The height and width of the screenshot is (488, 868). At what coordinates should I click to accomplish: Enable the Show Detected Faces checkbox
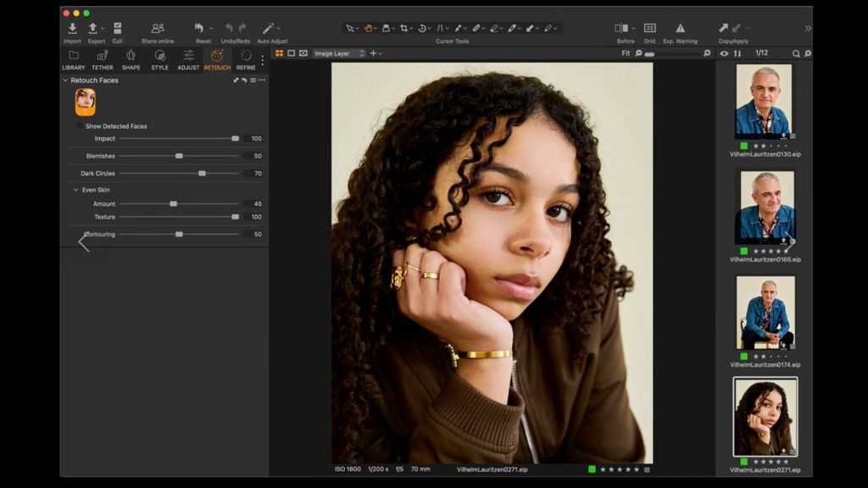point(78,125)
